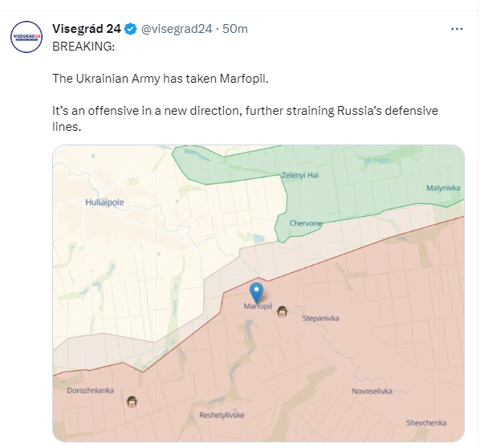Click the Zelenyi Hai map label
The height and width of the screenshot is (448, 488).
click(x=300, y=175)
